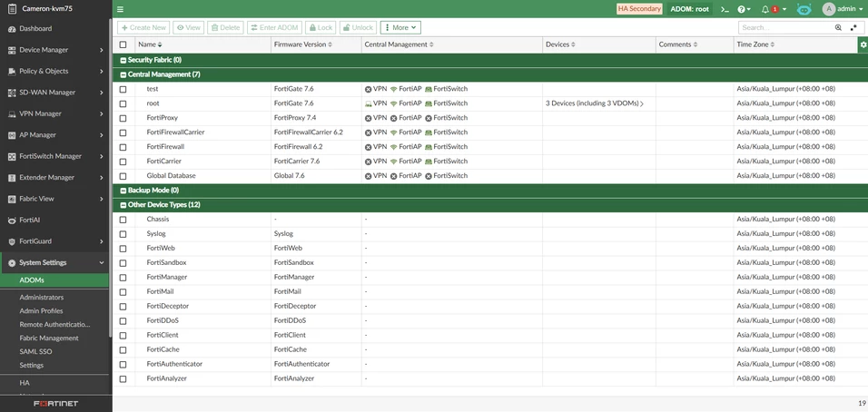Check the FortiProxy ADOM checkbox

pos(123,118)
